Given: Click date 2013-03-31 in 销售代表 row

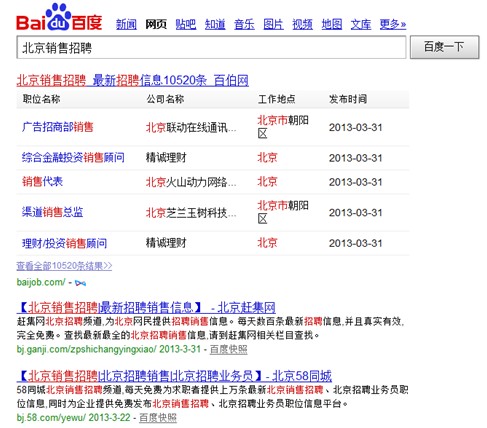Looking at the screenshot, I should pos(356,182).
